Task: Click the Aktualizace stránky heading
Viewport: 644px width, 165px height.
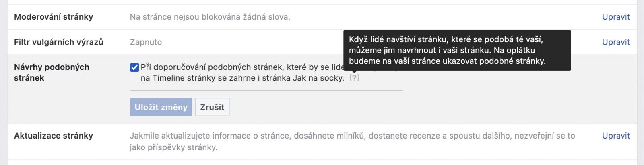Action: [54, 136]
